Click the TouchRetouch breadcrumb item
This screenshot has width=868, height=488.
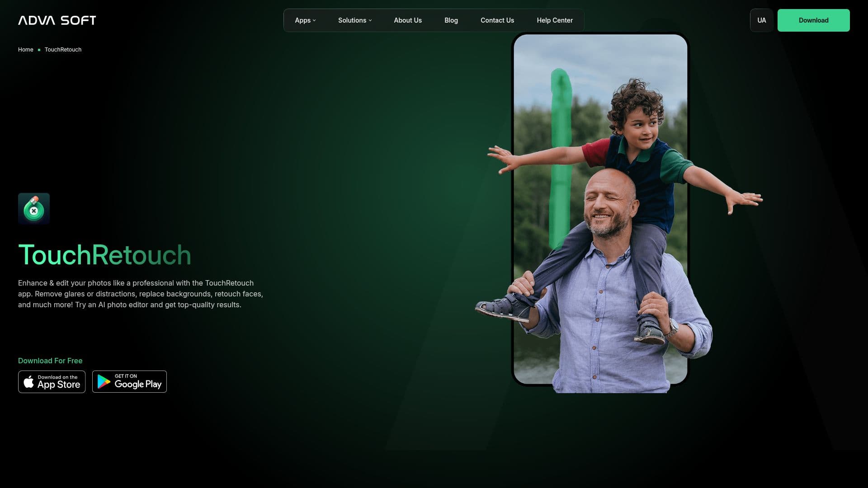click(63, 50)
